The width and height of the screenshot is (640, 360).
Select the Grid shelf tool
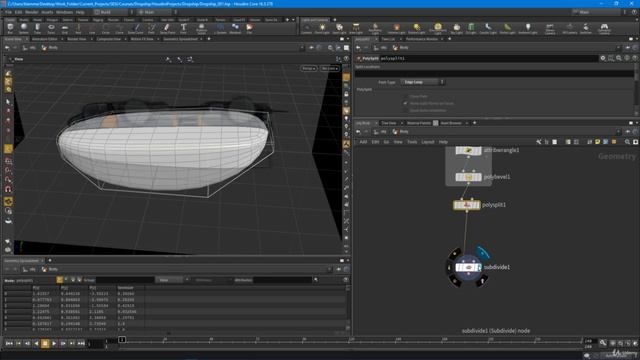tap(64, 28)
